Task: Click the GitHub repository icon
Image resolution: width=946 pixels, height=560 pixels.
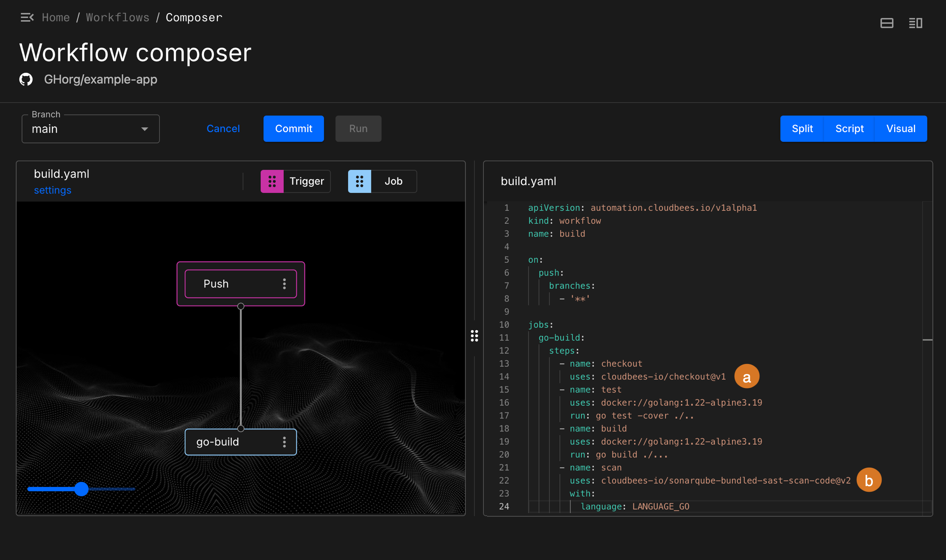Action: click(x=26, y=79)
